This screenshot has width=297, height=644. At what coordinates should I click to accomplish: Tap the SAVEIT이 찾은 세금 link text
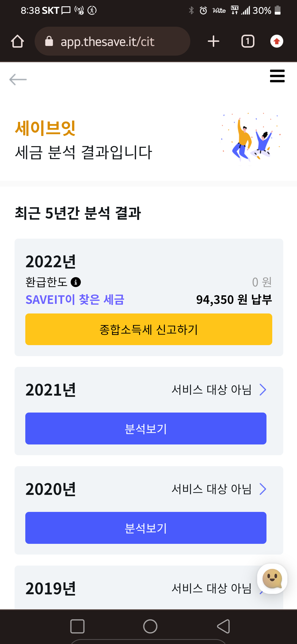point(75,300)
